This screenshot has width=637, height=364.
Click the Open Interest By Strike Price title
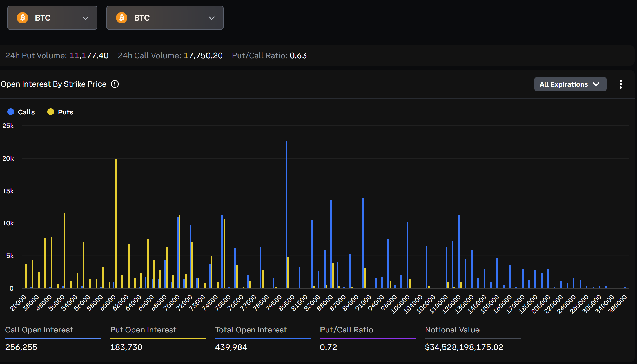[x=54, y=84]
